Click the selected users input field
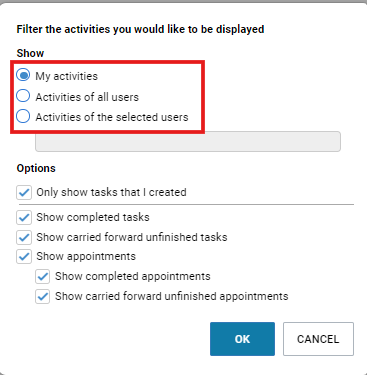The height and width of the screenshot is (375, 367). (x=188, y=141)
